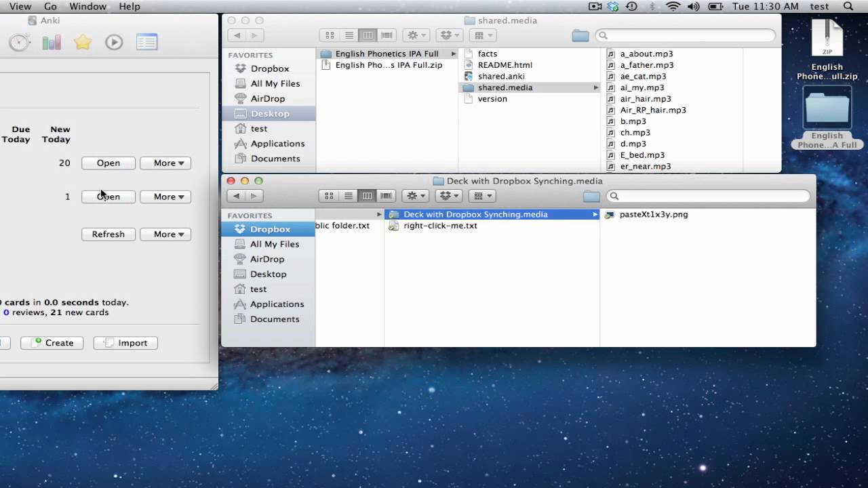The height and width of the screenshot is (488, 868).
Task: Select the English Phonetics IPA Full folder row
Action: [x=387, y=54]
